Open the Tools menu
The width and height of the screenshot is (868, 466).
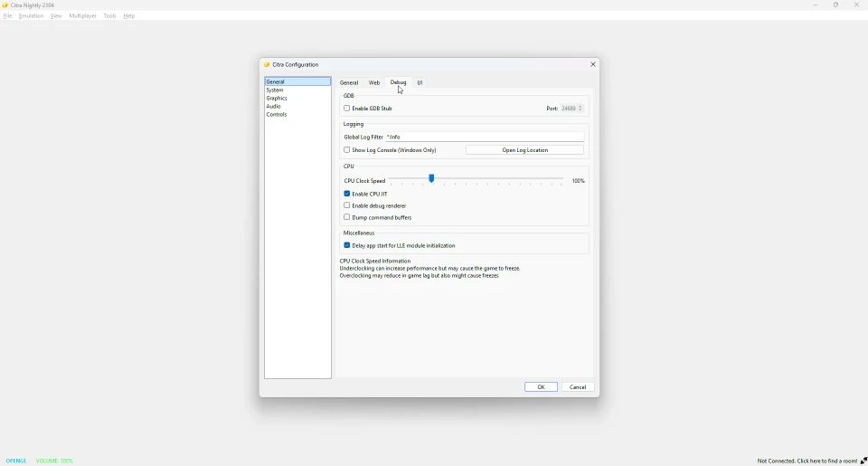[x=109, y=16]
